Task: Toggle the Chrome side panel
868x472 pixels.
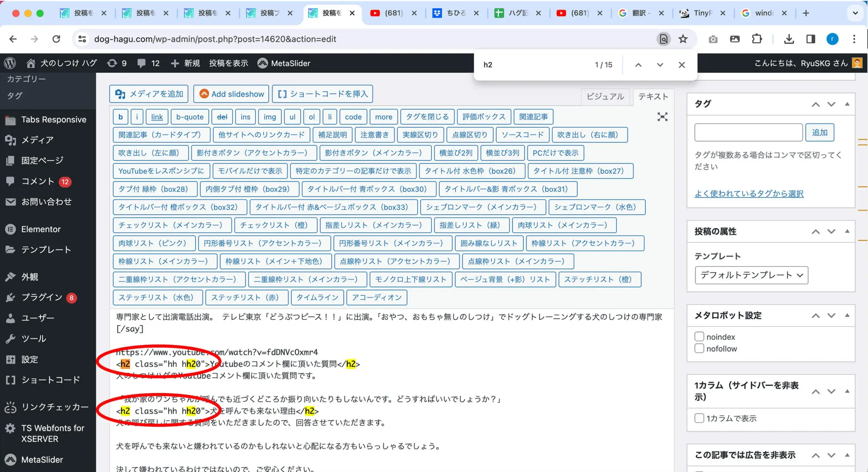Action: tap(811, 39)
